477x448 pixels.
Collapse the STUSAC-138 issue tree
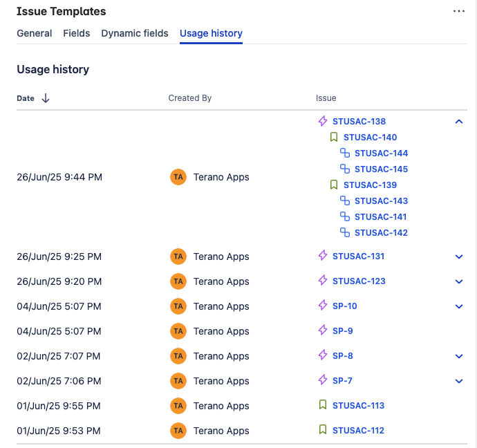459,122
